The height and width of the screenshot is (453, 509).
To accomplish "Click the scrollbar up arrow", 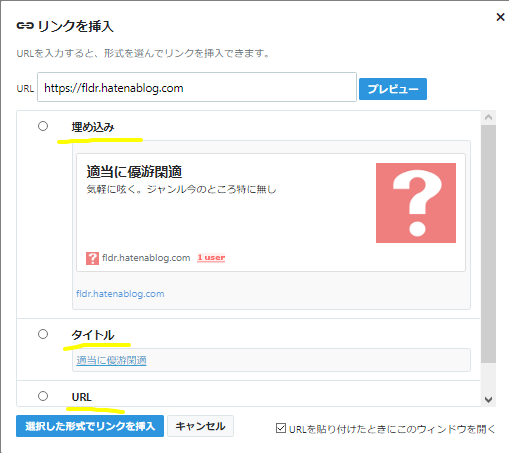I will [x=488, y=117].
